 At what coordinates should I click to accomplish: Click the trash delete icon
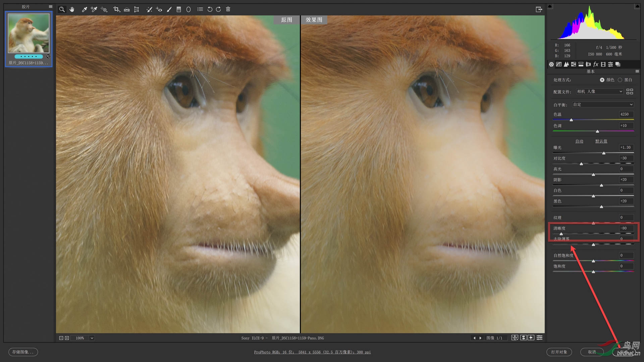[x=228, y=9]
